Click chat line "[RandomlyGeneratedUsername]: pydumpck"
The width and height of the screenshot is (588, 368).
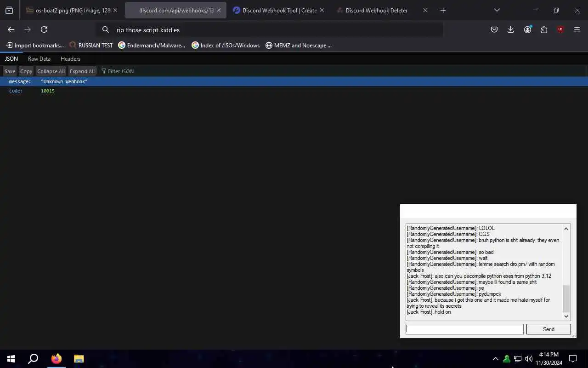click(x=454, y=294)
